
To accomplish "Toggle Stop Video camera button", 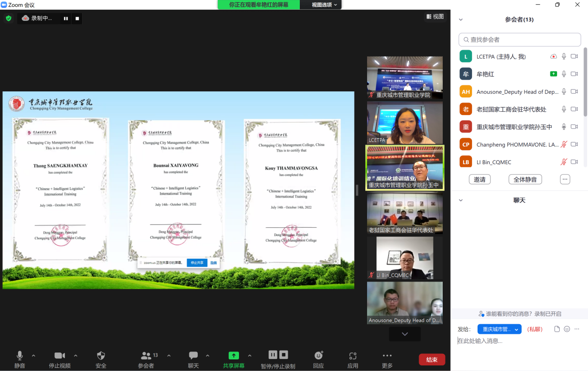I will (x=59, y=356).
